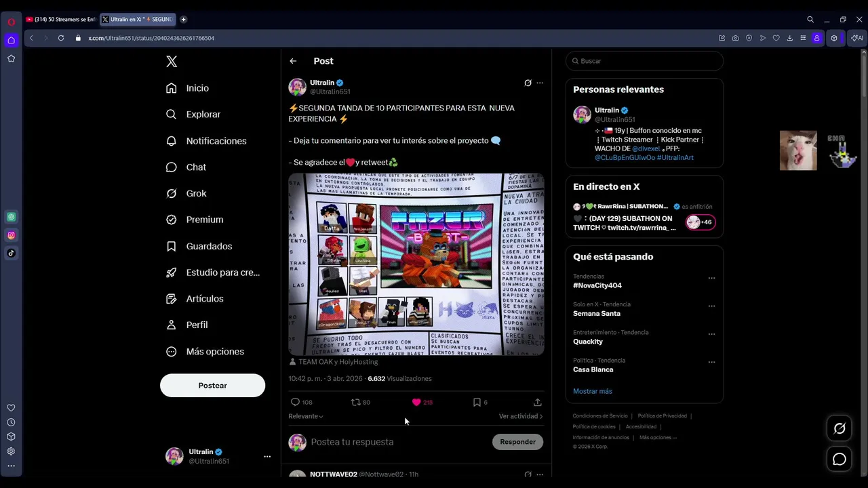Image resolution: width=868 pixels, height=488 pixels.
Task: Open options dots for Quackity trend
Action: (711, 334)
